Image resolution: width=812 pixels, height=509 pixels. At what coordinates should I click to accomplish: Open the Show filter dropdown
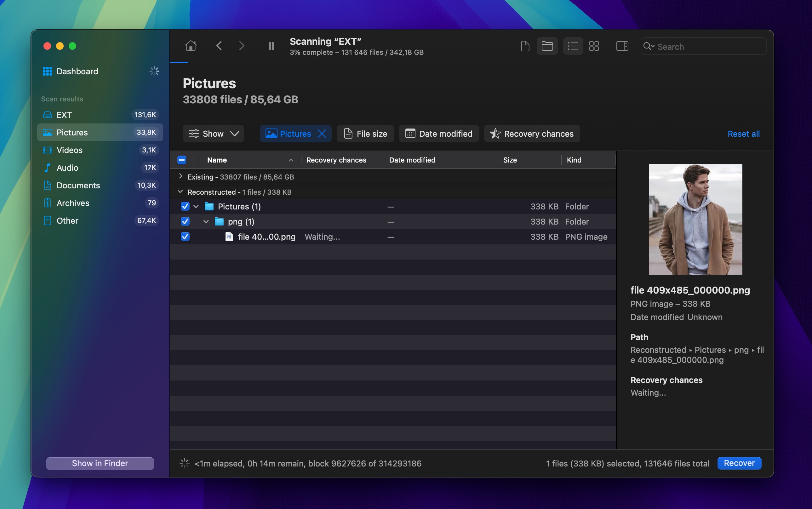[214, 134]
